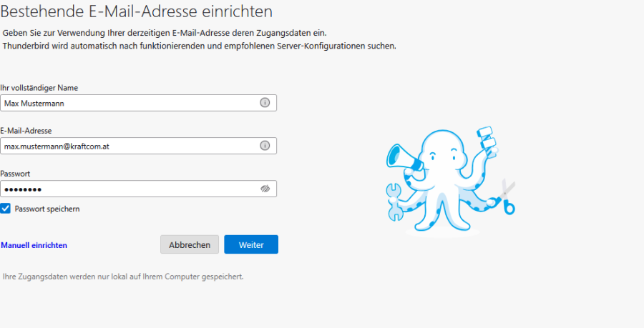Click the wrench held by the octopus

[x=394, y=202]
